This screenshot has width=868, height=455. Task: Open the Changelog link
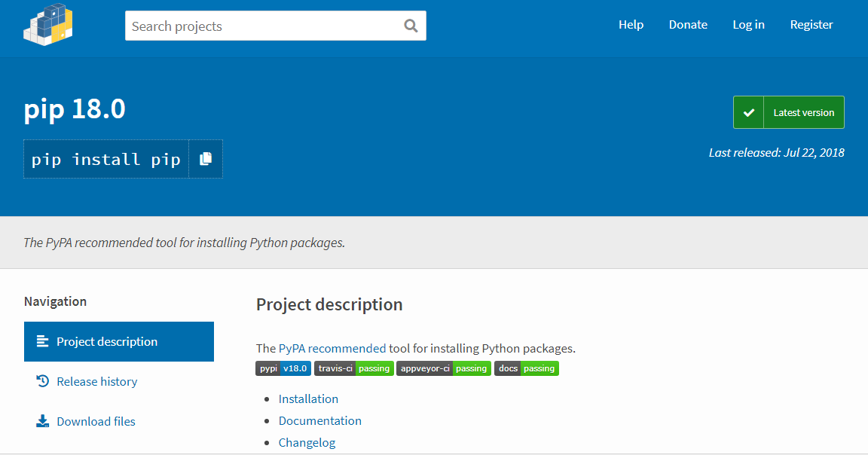click(x=307, y=442)
